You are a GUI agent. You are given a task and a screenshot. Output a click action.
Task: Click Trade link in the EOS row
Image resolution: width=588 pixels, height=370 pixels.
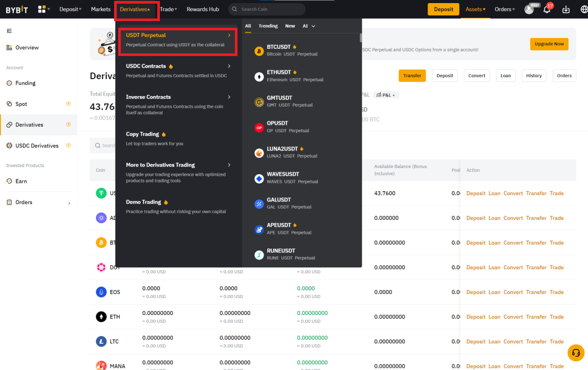[557, 292]
